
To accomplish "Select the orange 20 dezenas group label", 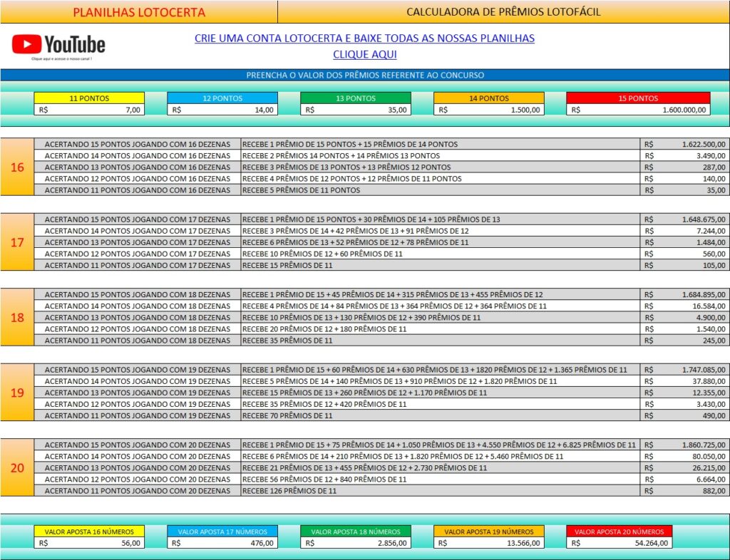I will tap(17, 468).
